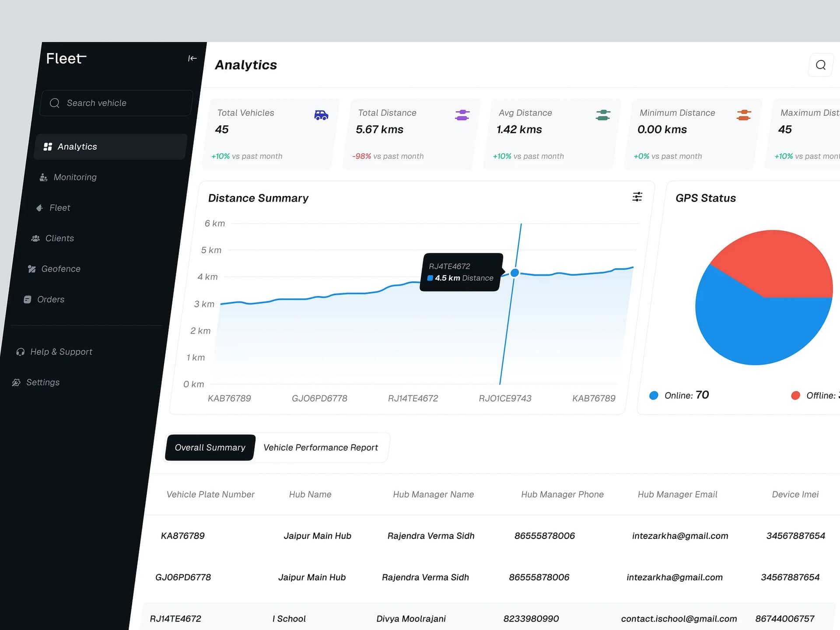Viewport: 840px width, 630px height.
Task: Sort by Hub Manager Email column header
Action: pos(677,494)
